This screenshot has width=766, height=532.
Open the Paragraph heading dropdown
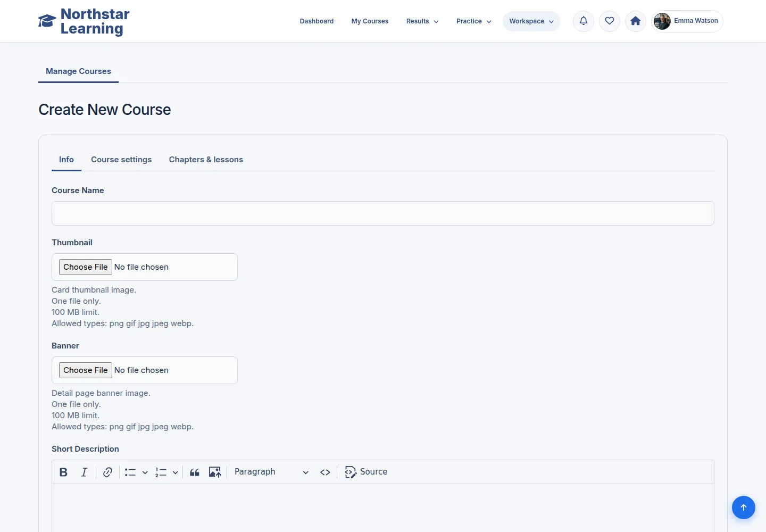click(271, 472)
